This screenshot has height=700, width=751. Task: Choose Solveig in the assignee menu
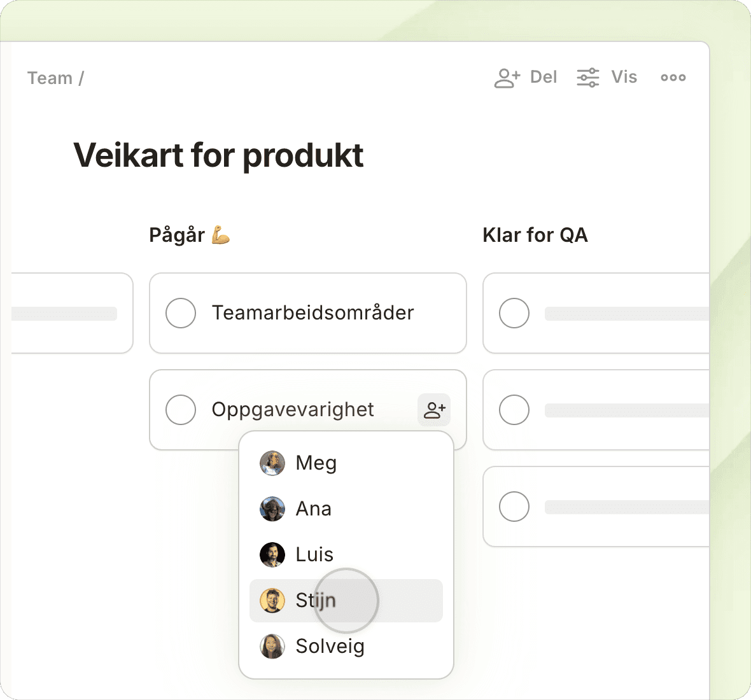pos(330,647)
